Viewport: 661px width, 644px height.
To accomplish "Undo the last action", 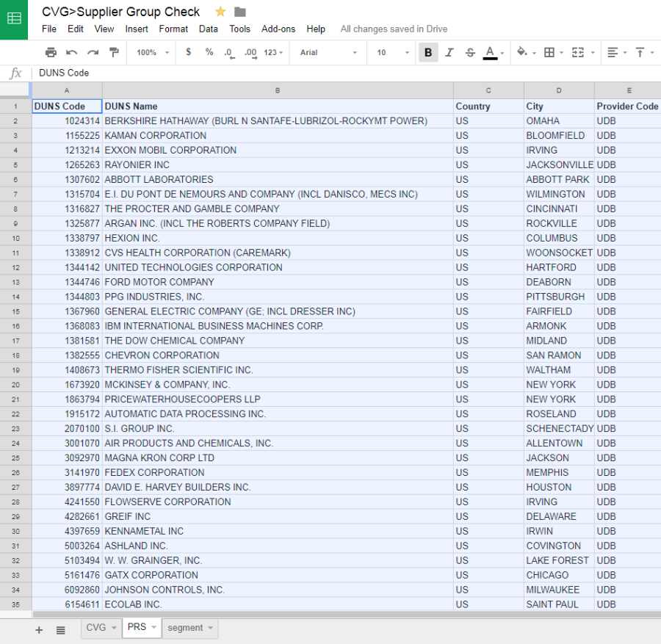I will [72, 52].
